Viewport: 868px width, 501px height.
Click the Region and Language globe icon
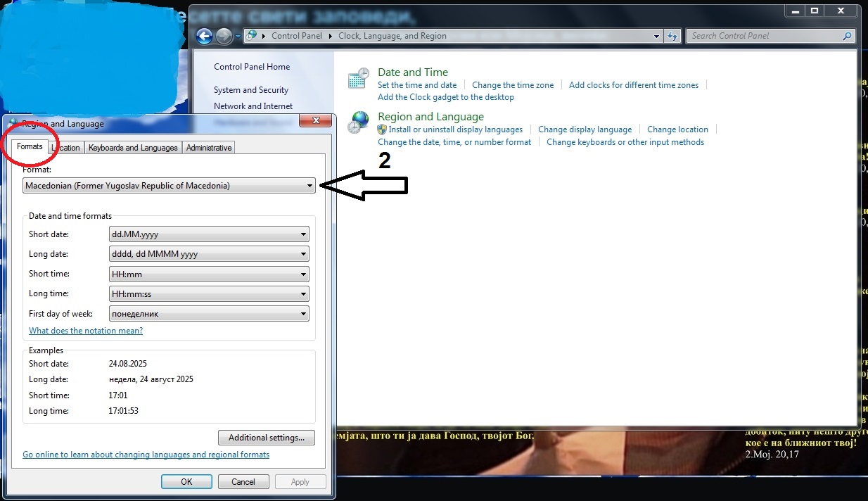[359, 122]
